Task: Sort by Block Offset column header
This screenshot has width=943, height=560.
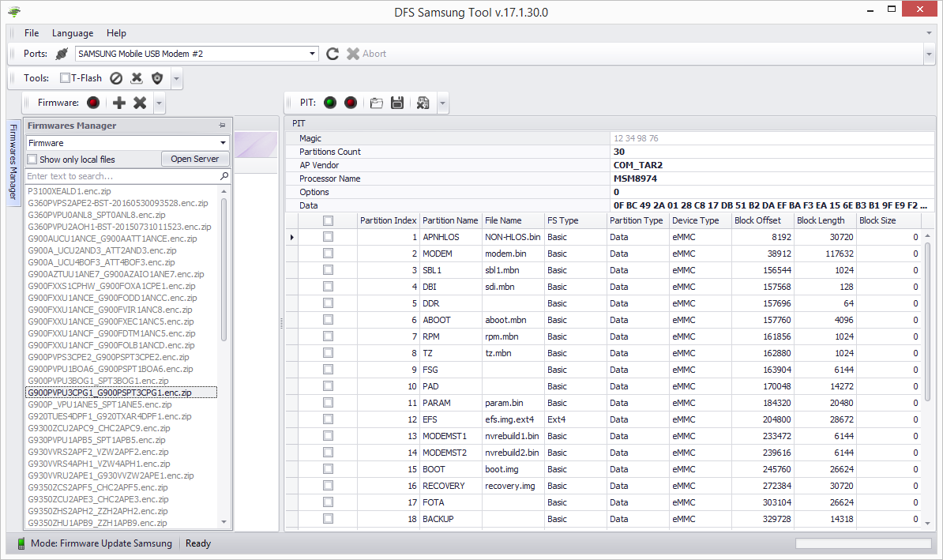Action: coord(763,220)
